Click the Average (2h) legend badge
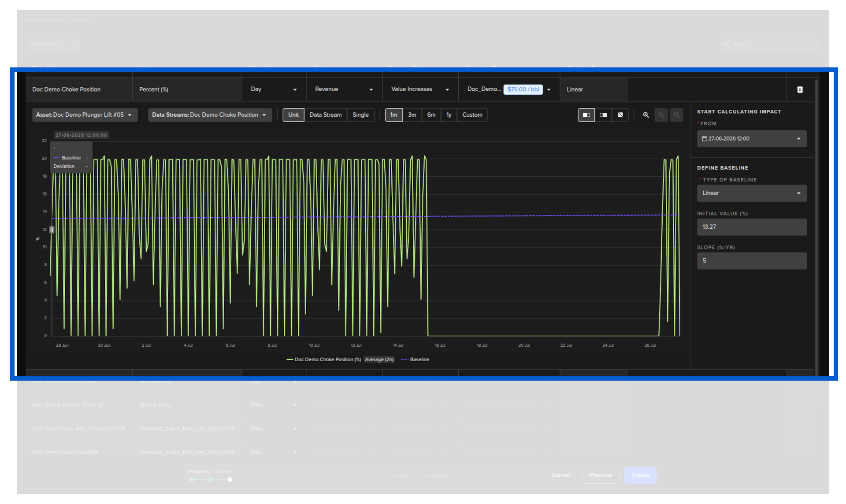846x504 pixels. (x=379, y=359)
